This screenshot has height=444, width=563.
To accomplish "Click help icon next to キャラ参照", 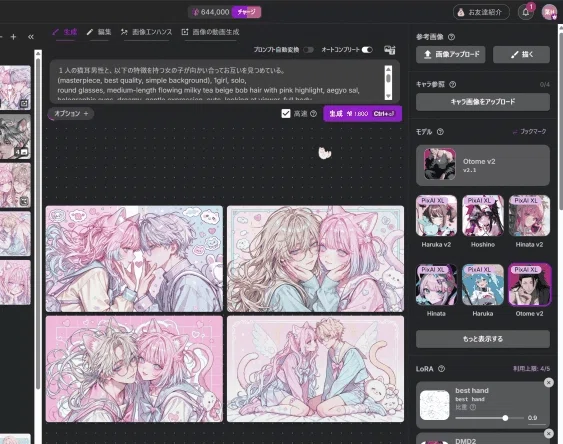I will pyautogui.click(x=453, y=84).
